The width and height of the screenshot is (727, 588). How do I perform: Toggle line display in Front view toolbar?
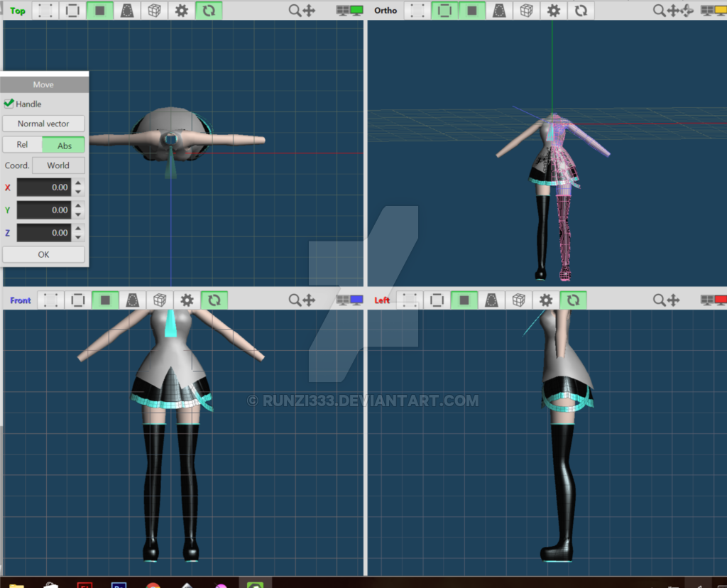tap(78, 300)
